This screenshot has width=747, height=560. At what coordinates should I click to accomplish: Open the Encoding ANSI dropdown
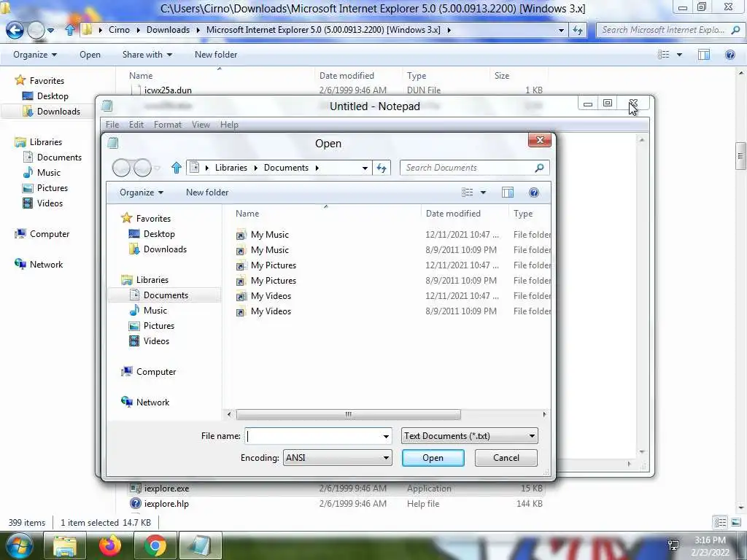[337, 458]
